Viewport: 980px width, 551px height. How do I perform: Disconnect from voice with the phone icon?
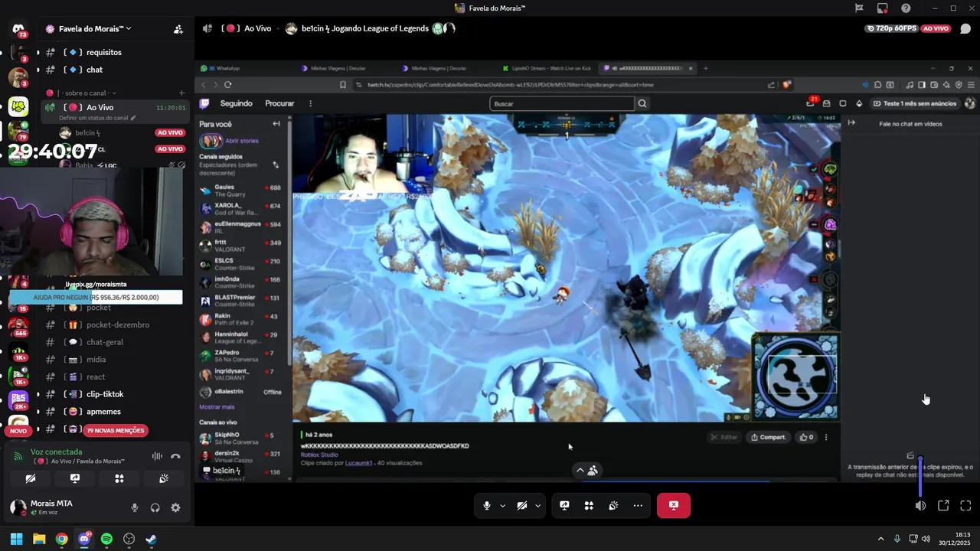point(175,456)
